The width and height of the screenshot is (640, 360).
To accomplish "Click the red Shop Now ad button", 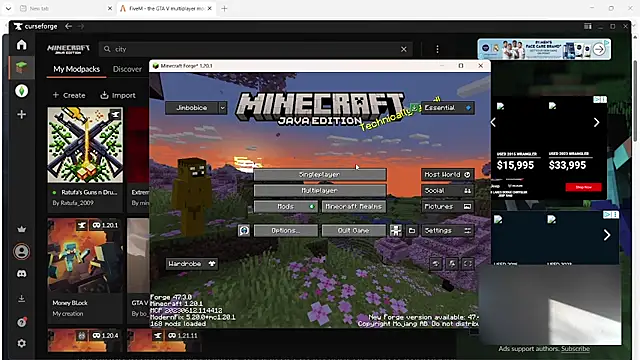I will tap(583, 187).
